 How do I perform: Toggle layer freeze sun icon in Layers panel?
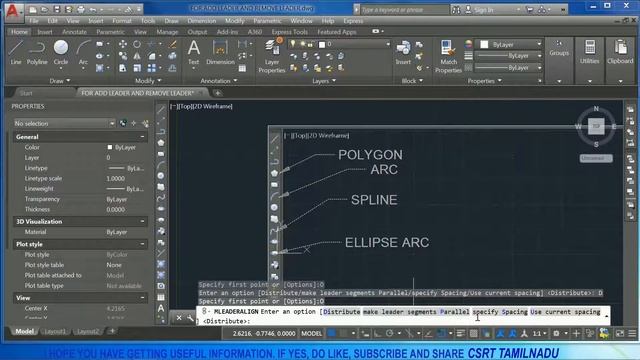pos(302,44)
